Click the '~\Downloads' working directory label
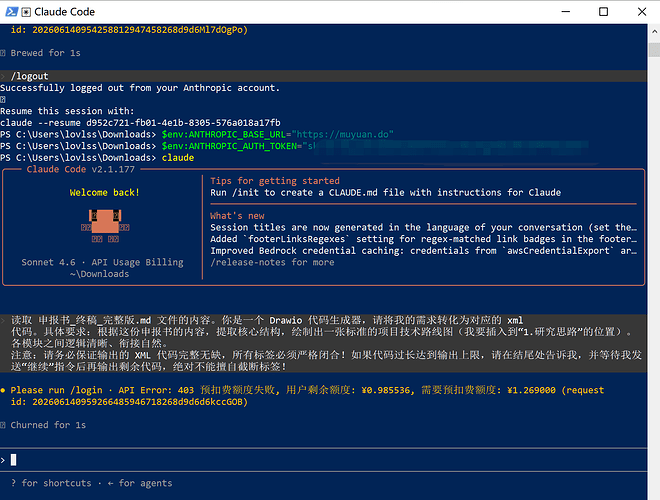Screen dimensions: 660x500 coord(99,274)
